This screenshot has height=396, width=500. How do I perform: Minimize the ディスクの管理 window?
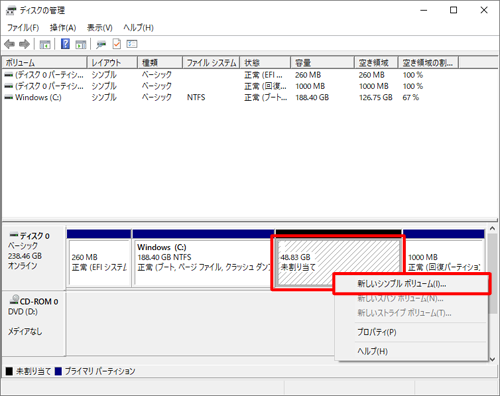tap(424, 10)
